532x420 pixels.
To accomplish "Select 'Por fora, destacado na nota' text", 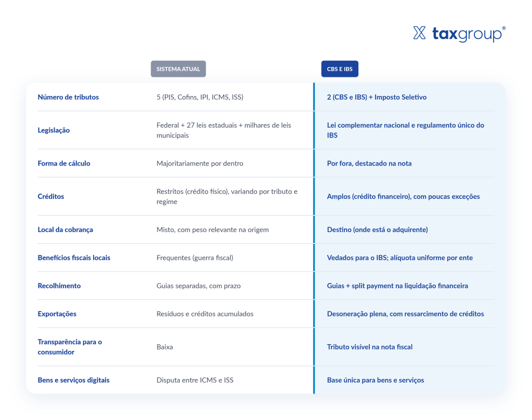I will tap(369, 164).
